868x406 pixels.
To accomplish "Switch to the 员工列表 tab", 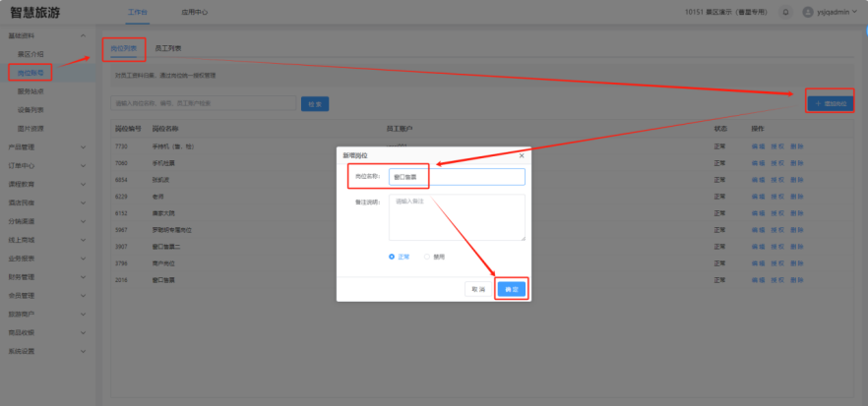I will (x=168, y=47).
